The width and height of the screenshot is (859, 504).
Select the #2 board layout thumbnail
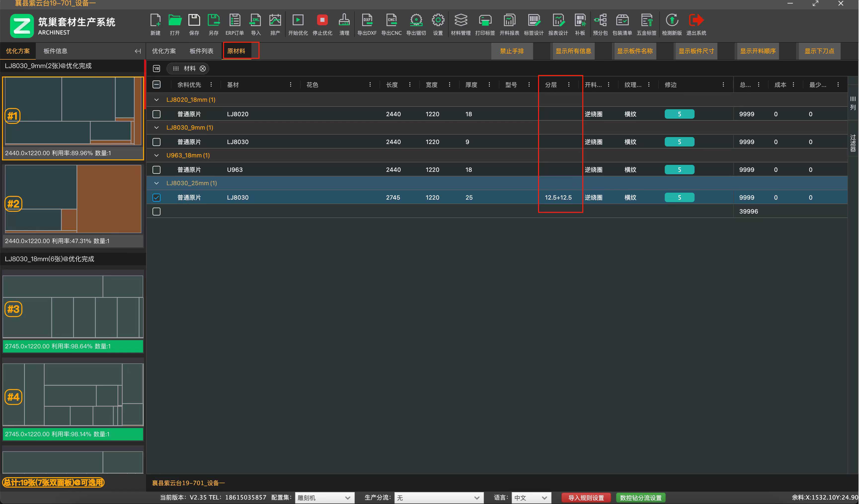[x=73, y=199]
